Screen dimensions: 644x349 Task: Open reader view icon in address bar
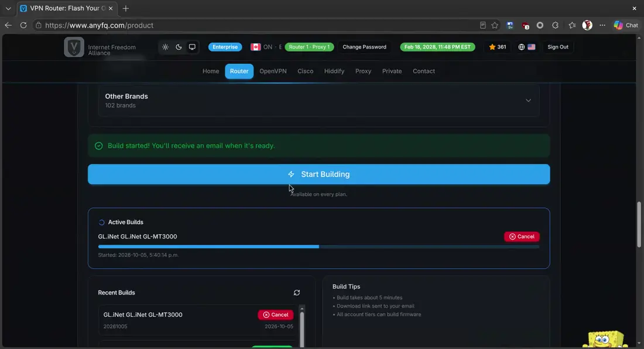[x=483, y=25]
